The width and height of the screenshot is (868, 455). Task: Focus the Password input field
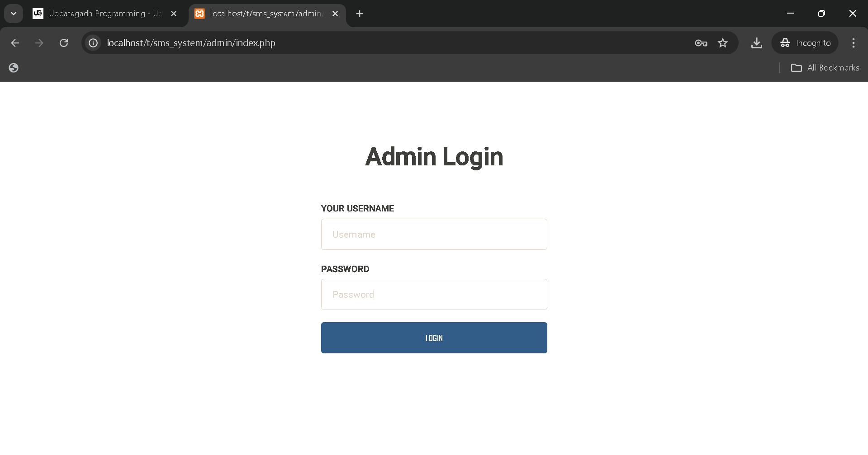[434, 295]
